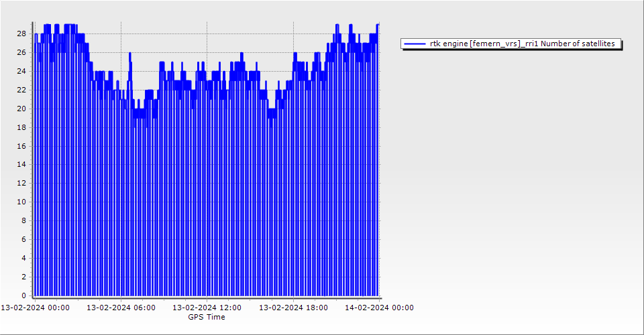
Task: Click the '13-02-2024 00:00' x-axis label
Action: click(x=34, y=308)
